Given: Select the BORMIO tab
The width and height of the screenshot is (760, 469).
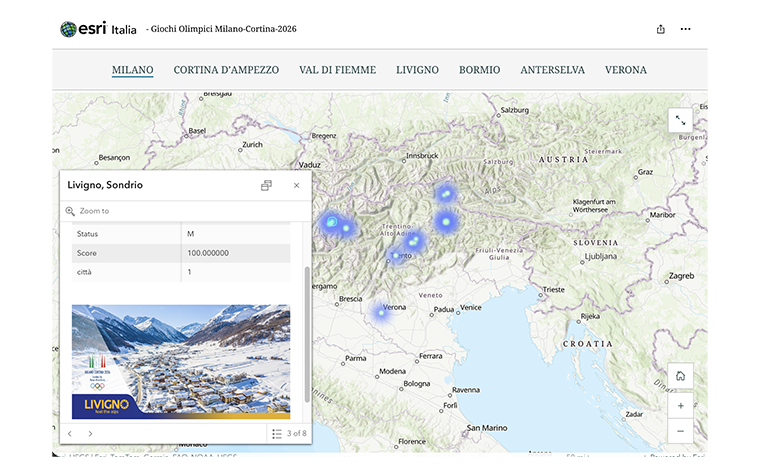Looking at the screenshot, I should (x=479, y=70).
